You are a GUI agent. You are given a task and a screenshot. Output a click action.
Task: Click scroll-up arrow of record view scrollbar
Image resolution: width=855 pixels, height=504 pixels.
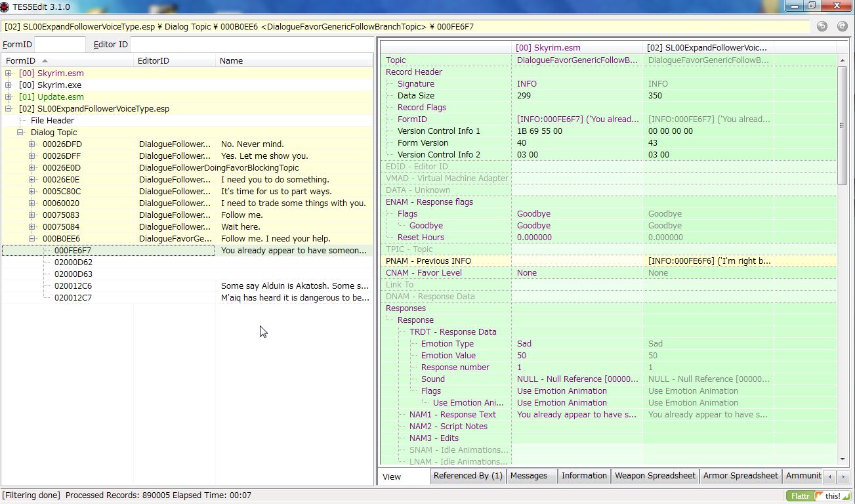(843, 60)
